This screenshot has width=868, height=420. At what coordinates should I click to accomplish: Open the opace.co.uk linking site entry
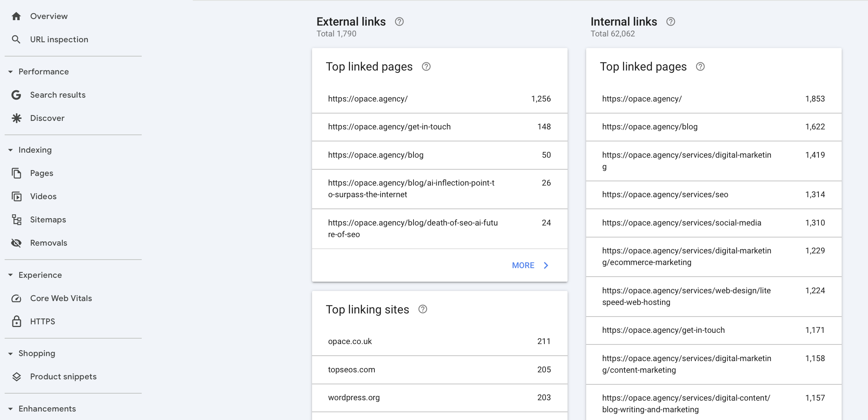click(x=350, y=341)
